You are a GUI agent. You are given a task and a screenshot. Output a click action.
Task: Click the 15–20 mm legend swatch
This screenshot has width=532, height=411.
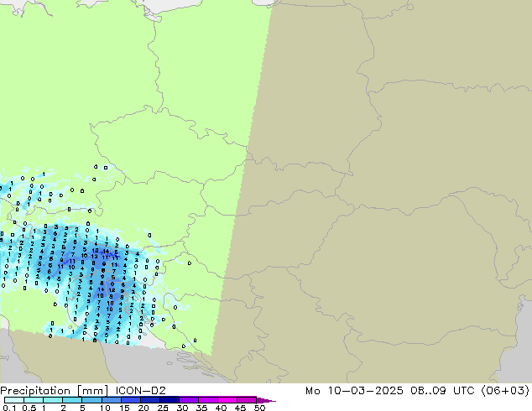tap(130, 400)
